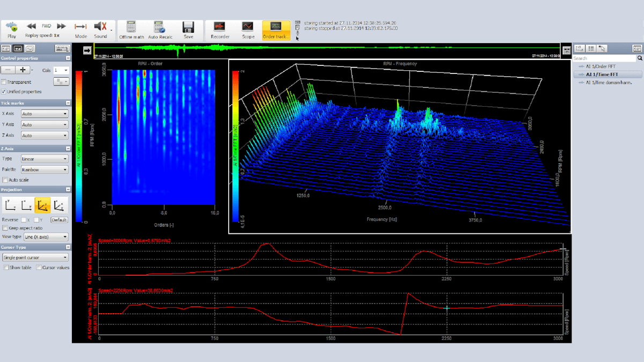Toggle the Sound mute icon

(x=101, y=29)
